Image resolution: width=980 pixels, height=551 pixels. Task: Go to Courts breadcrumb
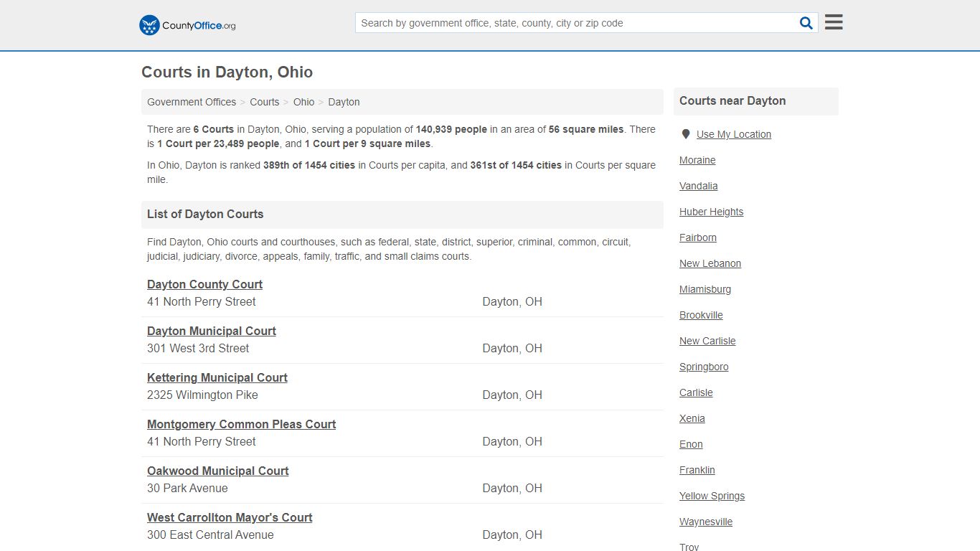pos(265,102)
